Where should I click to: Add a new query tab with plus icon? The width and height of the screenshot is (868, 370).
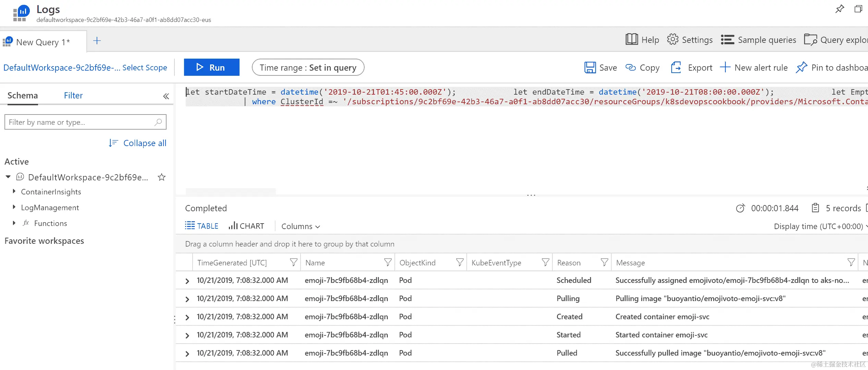click(x=97, y=41)
